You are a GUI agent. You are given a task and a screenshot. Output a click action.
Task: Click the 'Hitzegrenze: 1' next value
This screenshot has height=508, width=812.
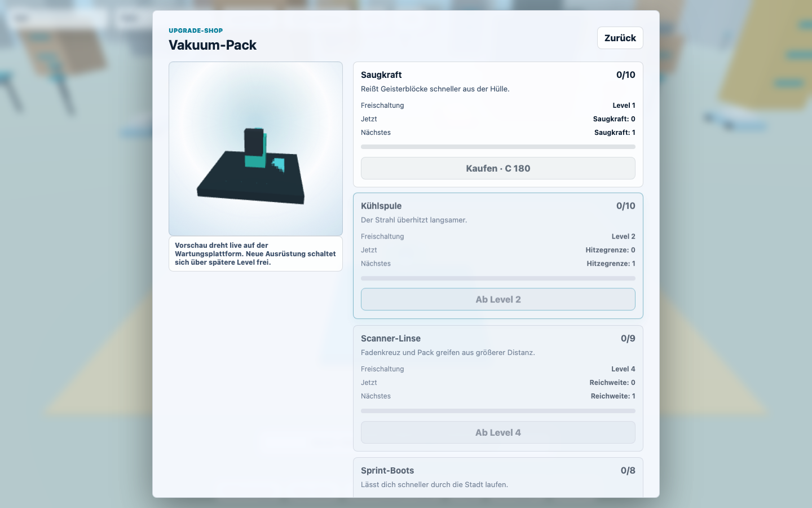(x=611, y=263)
